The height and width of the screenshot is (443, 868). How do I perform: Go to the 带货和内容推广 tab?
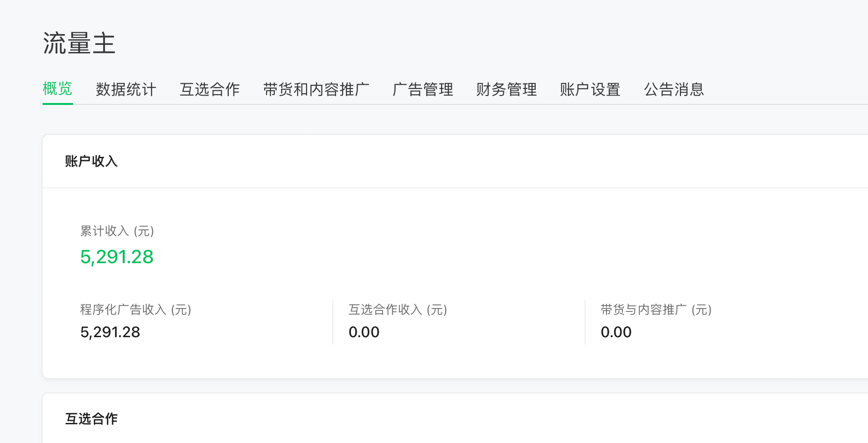coord(316,89)
